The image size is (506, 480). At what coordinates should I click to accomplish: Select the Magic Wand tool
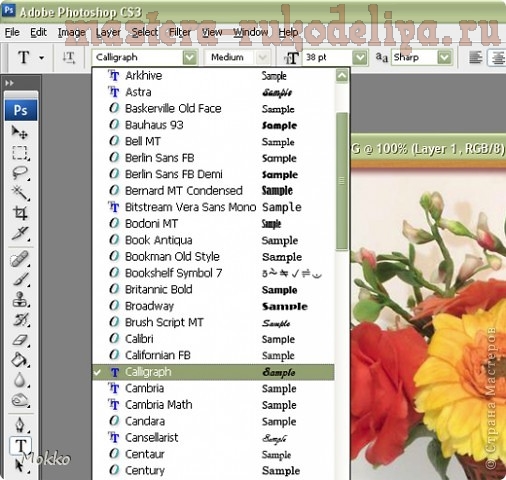click(x=20, y=193)
